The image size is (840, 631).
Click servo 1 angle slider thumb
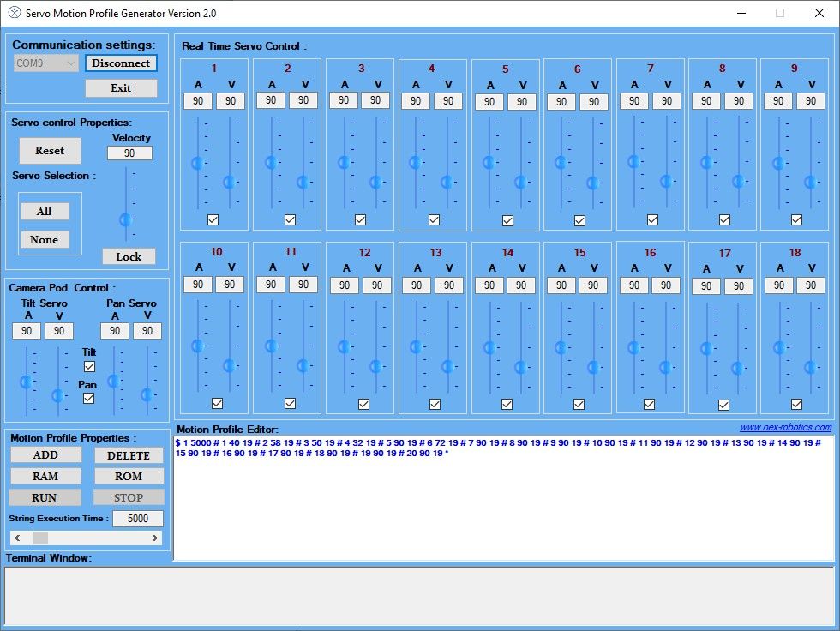pos(198,163)
